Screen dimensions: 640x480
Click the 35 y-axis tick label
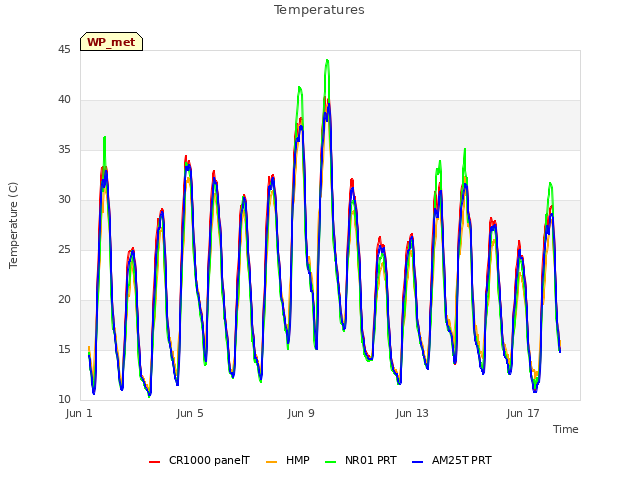(64, 149)
